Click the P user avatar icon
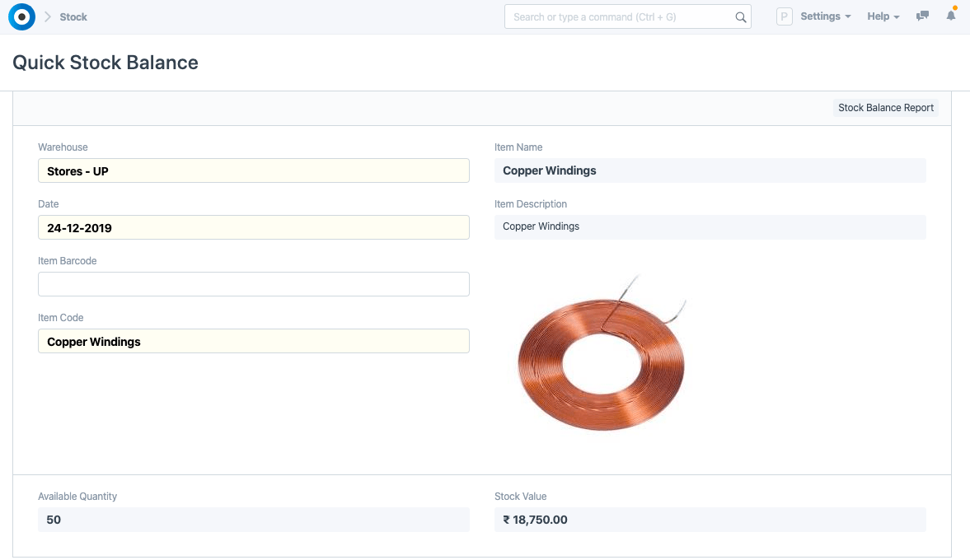The image size is (970, 560). (784, 16)
